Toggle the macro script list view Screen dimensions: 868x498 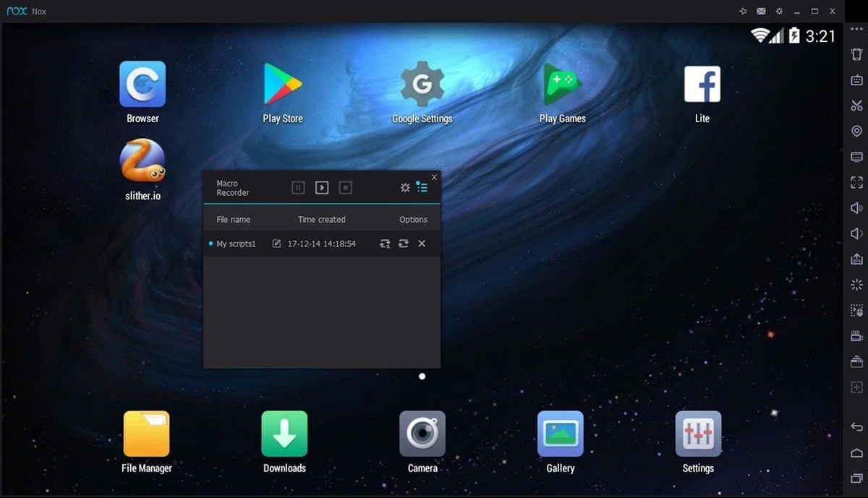point(422,187)
